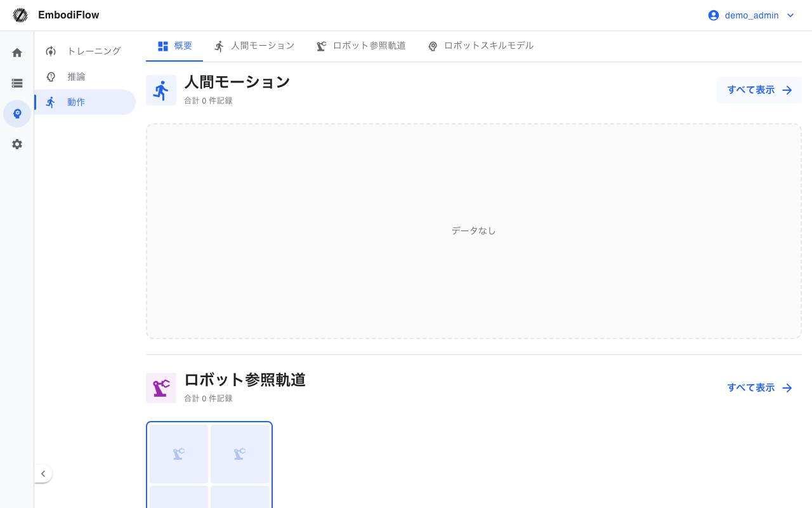Select the AI brain icon in left rail
The image size is (812, 508).
click(17, 114)
